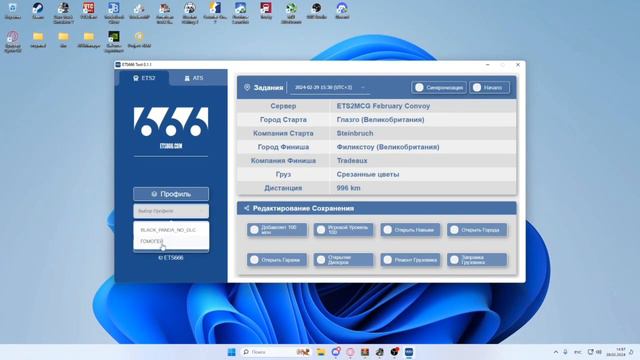Click the language indicator in the system tray
This screenshot has width=640, height=360.
tap(578, 352)
